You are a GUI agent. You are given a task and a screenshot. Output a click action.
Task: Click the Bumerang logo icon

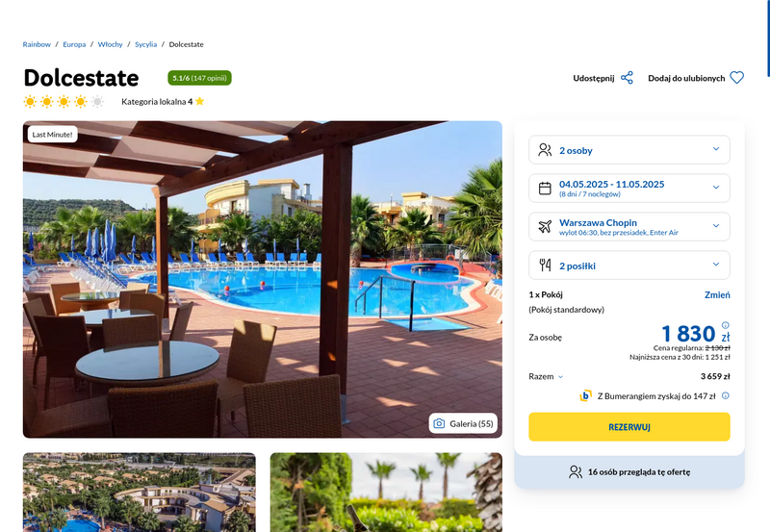pyautogui.click(x=585, y=395)
